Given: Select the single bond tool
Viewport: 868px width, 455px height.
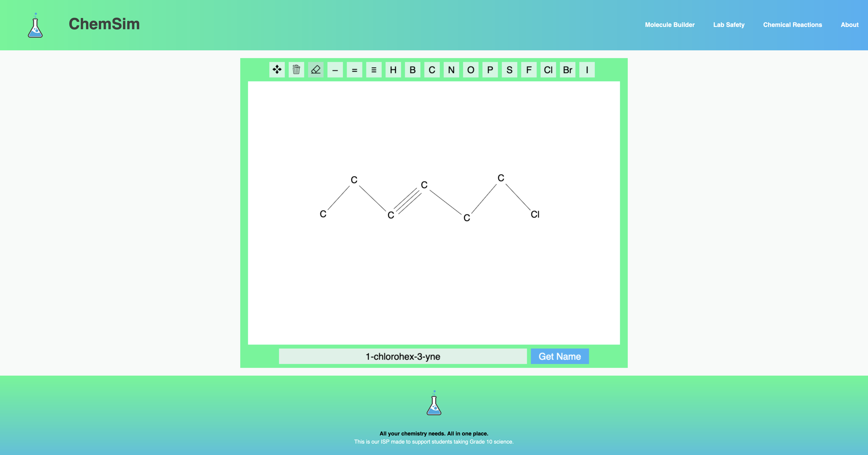Looking at the screenshot, I should click(x=335, y=69).
